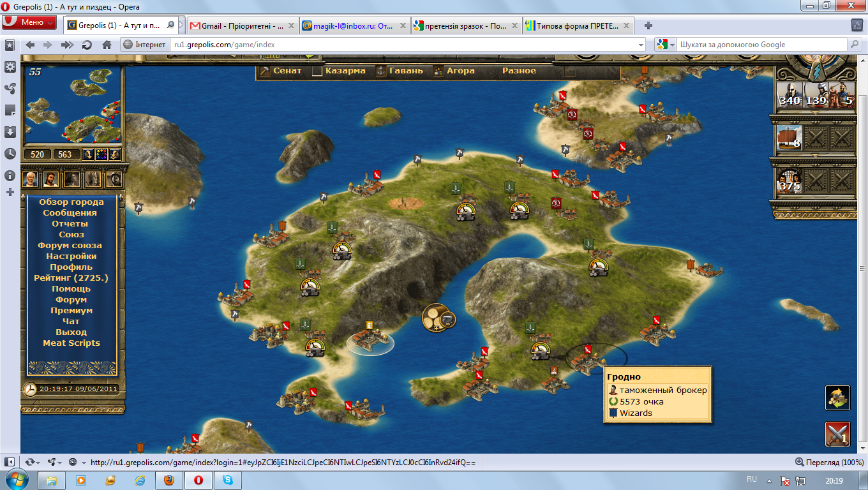Open the Отчеты link
868x490 pixels.
click(x=70, y=224)
